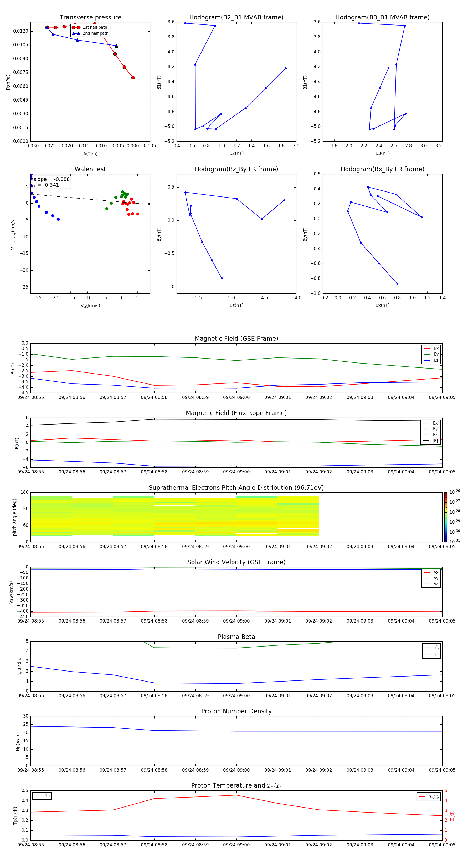Click the Tp(10^6K) y-axis label
The width and height of the screenshot is (473, 868).
[15, 815]
